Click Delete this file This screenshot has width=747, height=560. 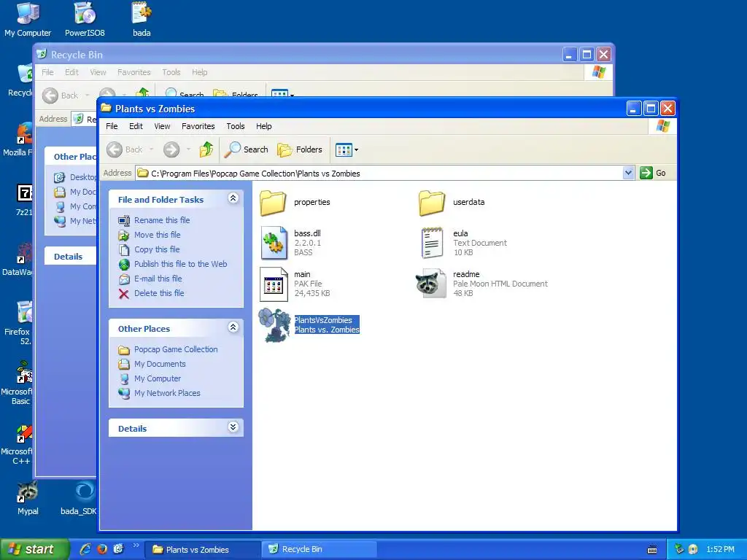[x=159, y=293]
